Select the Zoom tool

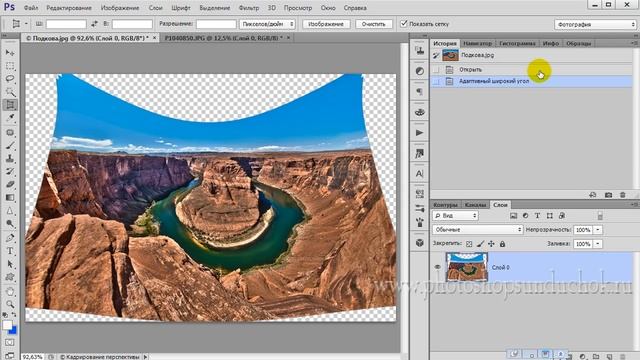click(10, 304)
